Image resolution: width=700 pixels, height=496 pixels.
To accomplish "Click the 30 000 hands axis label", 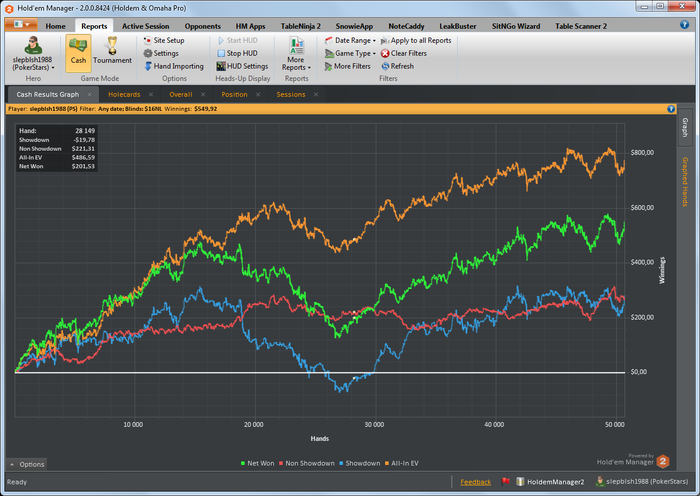I will click(x=374, y=425).
